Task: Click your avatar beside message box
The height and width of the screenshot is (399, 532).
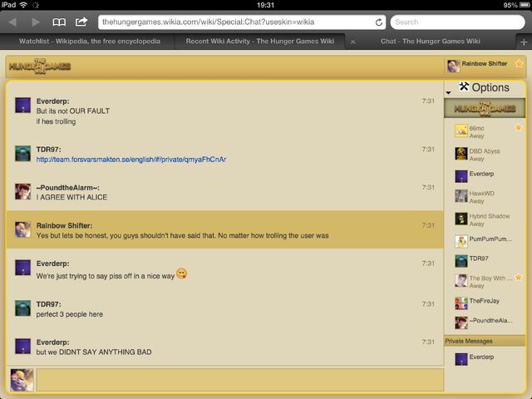Action: tap(22, 380)
